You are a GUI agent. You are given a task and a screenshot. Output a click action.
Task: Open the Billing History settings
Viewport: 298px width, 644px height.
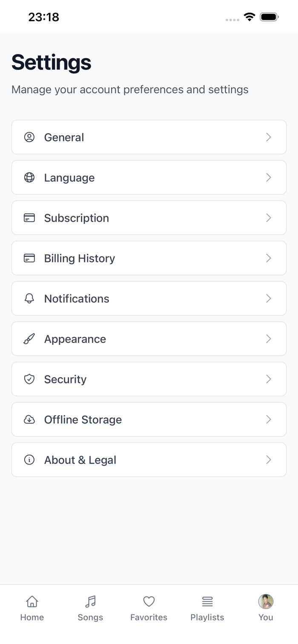click(149, 258)
